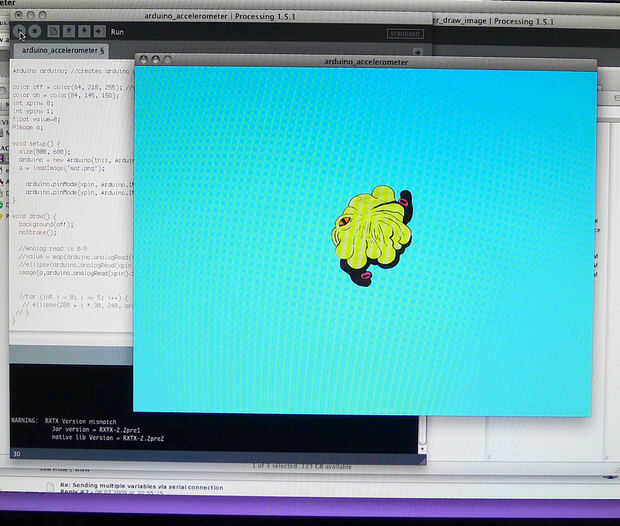Open the tab menu arrow in the editor
This screenshot has height=526, width=620.
pos(417,52)
